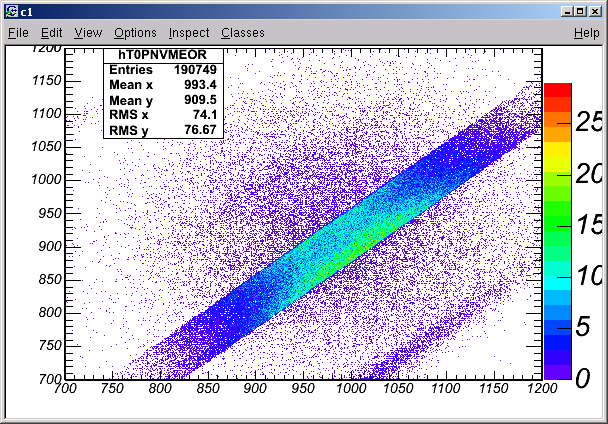The image size is (608, 424).
Task: Click the ROOT icon in title bar
Action: pyautogui.click(x=12, y=12)
